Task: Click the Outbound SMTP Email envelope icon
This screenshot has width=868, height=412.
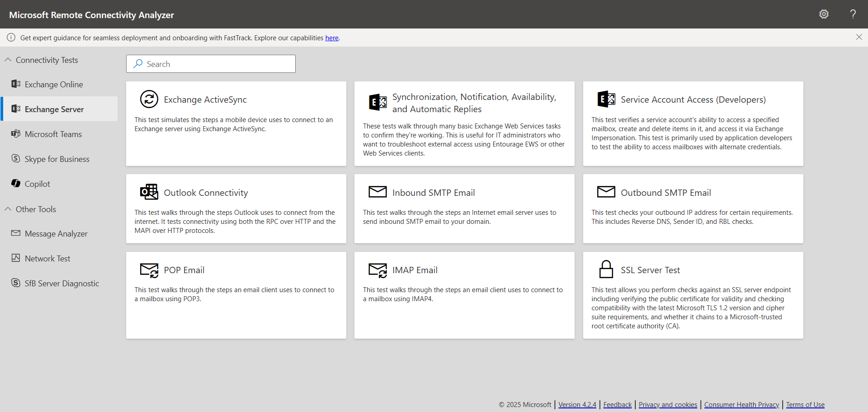Action: tap(606, 192)
